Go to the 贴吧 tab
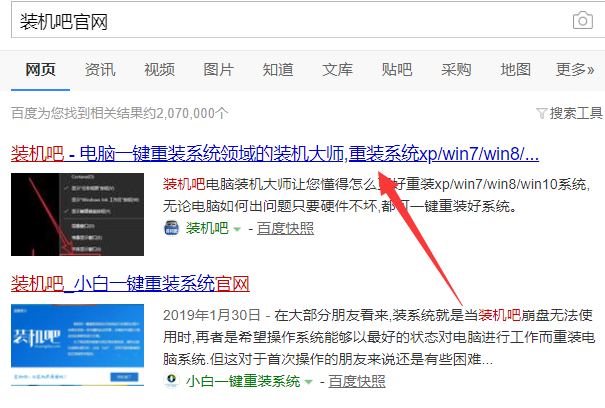605x408 pixels. [x=397, y=70]
